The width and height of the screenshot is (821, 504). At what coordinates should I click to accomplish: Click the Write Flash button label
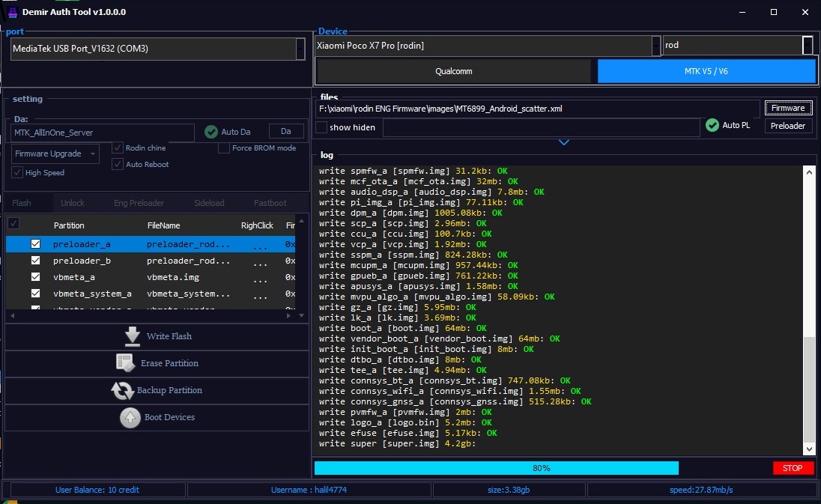[x=169, y=336]
